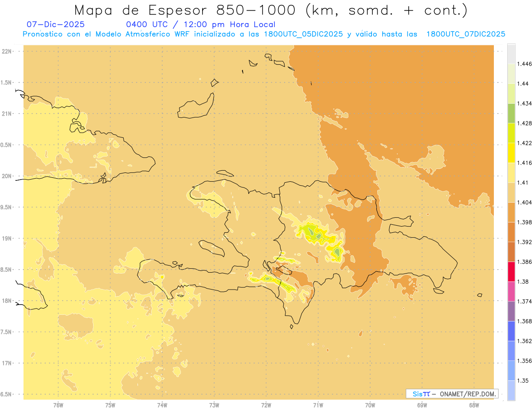Click the 71W longitude label
This screenshot has height=411, width=532.
pos(318,405)
